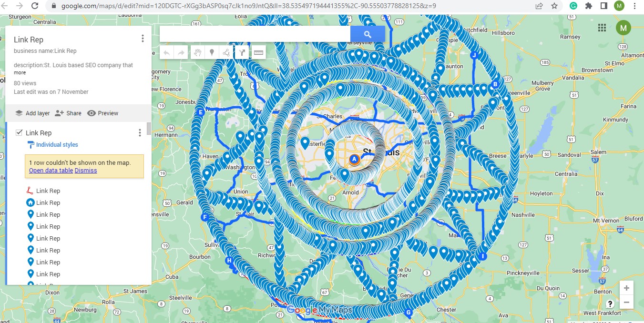644x323 pixels.
Task: Open the Chrome three-dot menu
Action: 634,6
